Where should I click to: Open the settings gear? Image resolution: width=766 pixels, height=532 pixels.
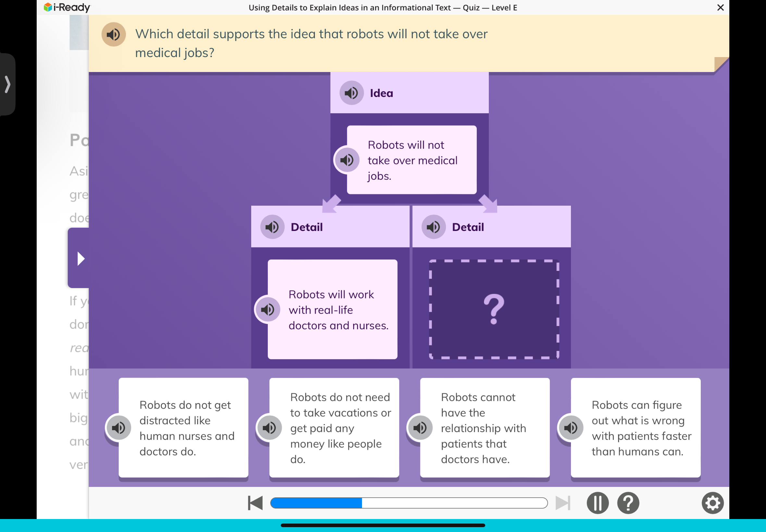tap(712, 503)
